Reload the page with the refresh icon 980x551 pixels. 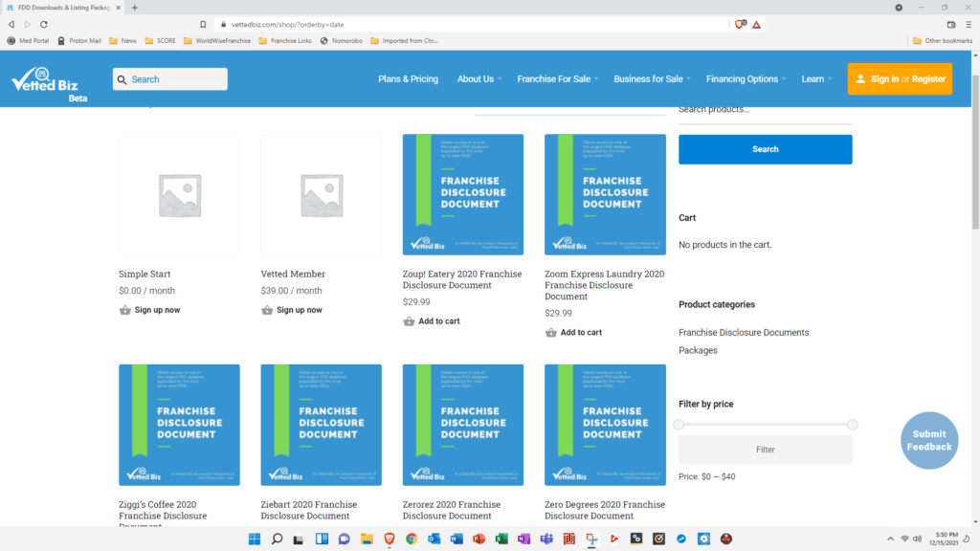44,24
